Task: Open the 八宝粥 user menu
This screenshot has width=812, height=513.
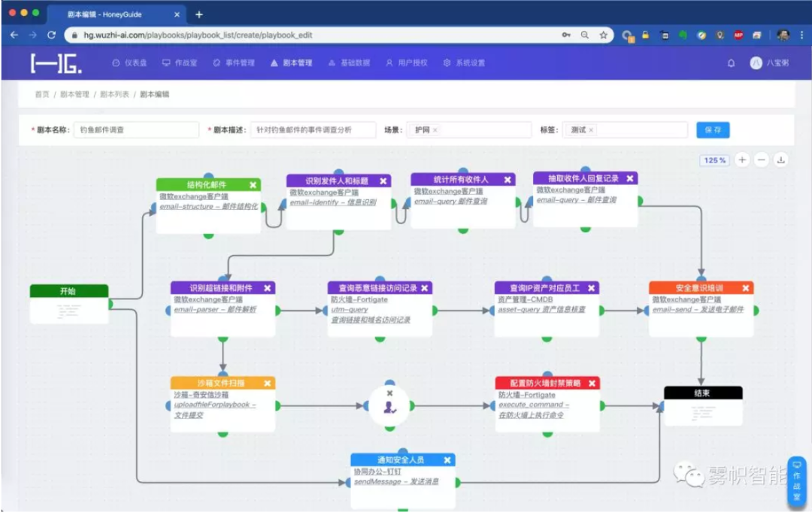Action: (x=769, y=63)
